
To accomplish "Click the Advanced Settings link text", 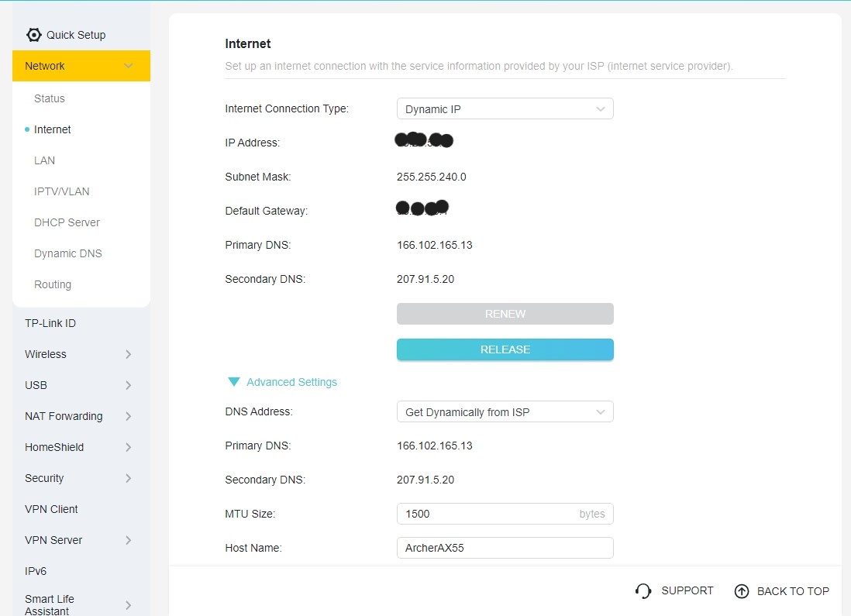I will coord(291,382).
